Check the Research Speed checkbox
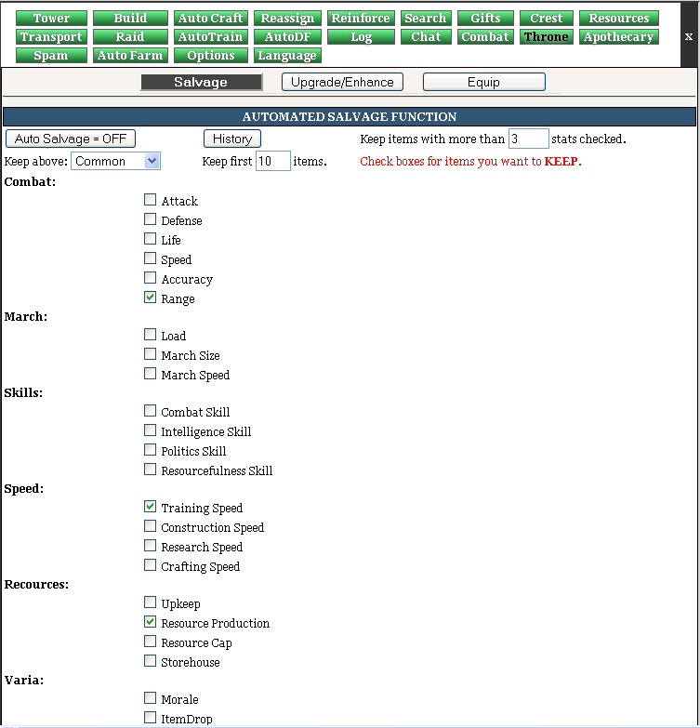This screenshot has height=728, width=700. coord(150,545)
